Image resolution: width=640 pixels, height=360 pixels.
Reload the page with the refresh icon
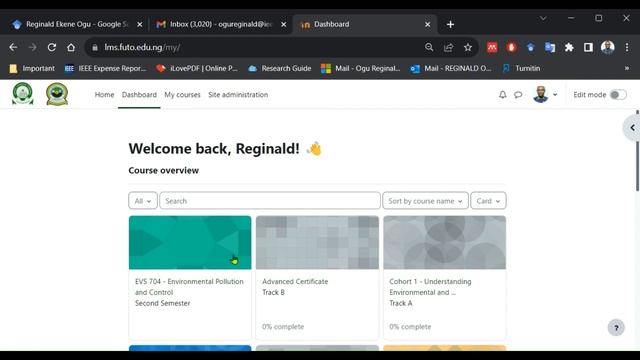pyautogui.click(x=51, y=47)
